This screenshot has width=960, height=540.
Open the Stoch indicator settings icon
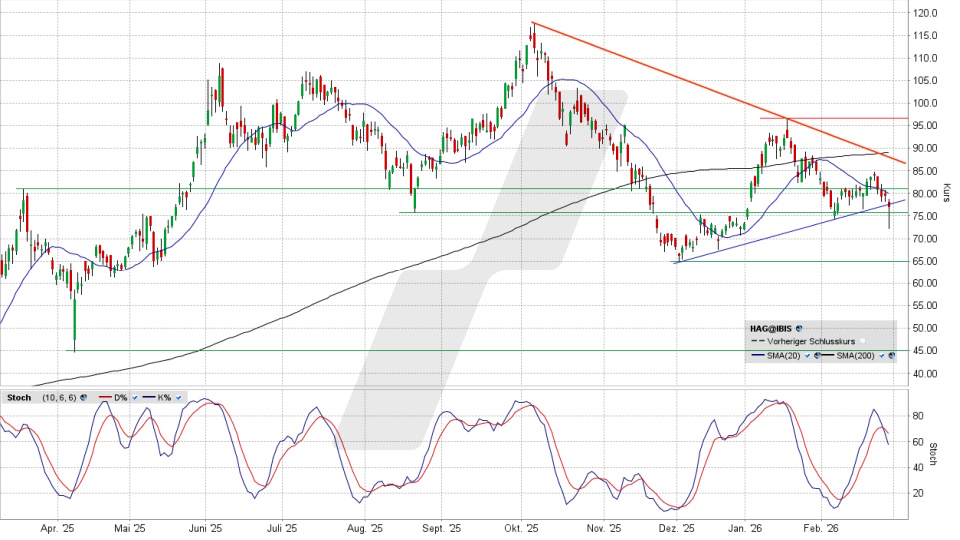coord(83,398)
